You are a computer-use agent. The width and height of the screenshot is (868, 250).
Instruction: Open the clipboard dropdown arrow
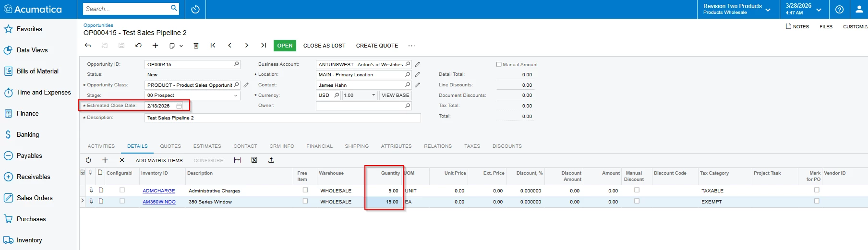coord(181,46)
